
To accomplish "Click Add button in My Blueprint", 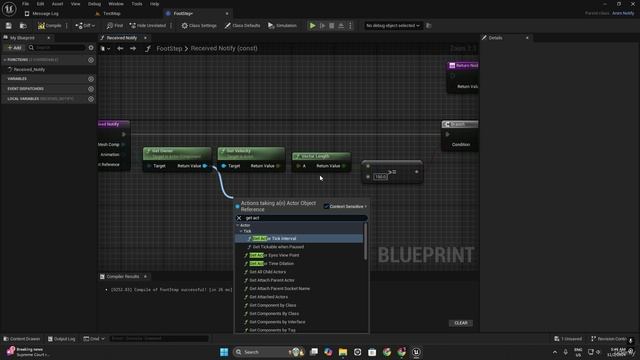I will 14,48.
